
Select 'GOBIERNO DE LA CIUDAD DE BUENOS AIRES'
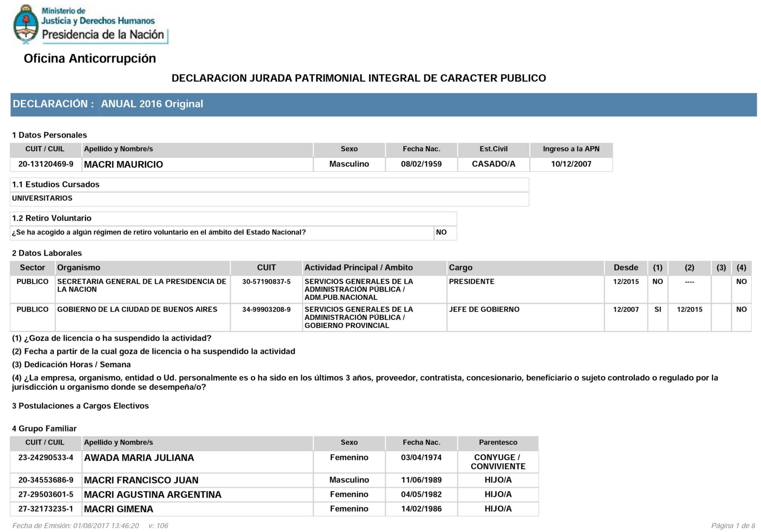click(x=137, y=309)
